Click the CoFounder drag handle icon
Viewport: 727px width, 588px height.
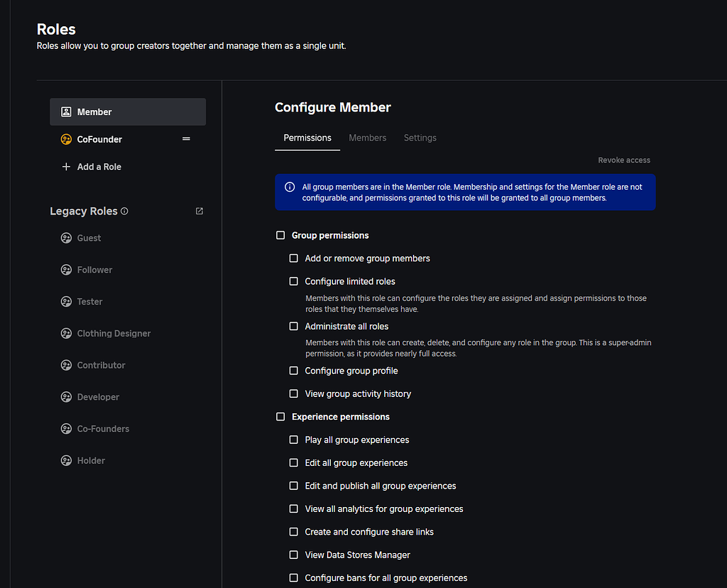(x=186, y=139)
